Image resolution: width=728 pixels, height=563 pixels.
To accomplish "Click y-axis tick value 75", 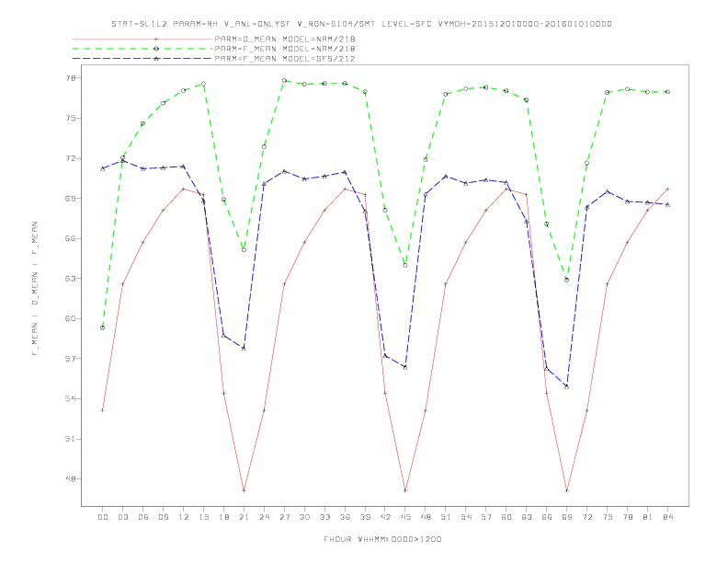I will 70,118.
